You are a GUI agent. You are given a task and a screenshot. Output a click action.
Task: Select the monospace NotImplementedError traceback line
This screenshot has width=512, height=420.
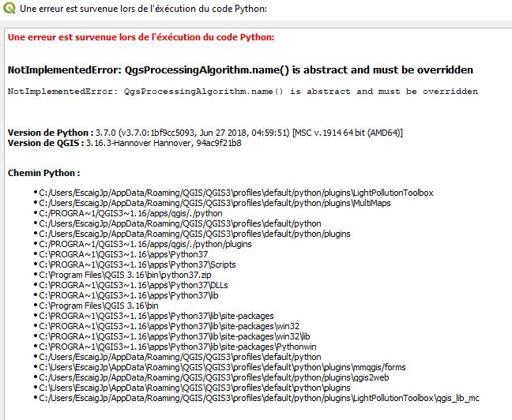[243, 92]
